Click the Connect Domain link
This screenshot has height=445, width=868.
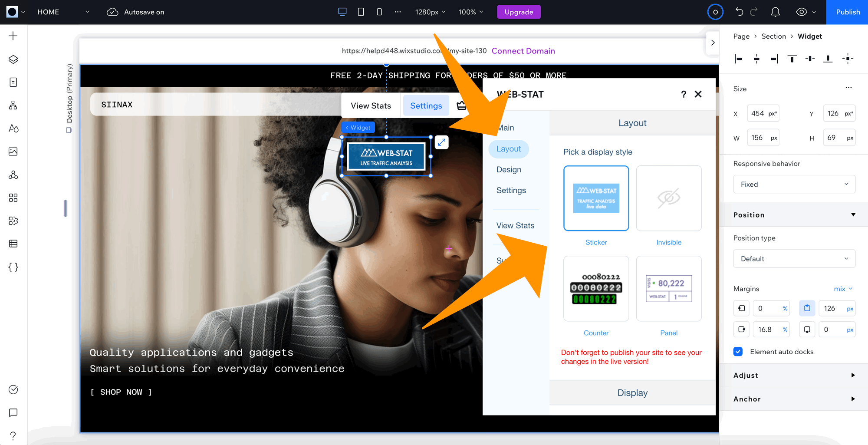point(523,51)
